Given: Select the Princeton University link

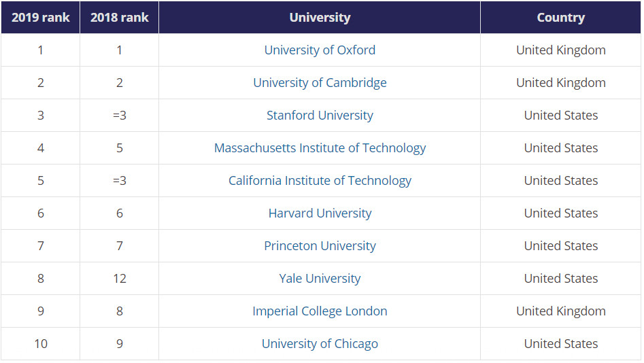Looking at the screenshot, I should point(320,246).
